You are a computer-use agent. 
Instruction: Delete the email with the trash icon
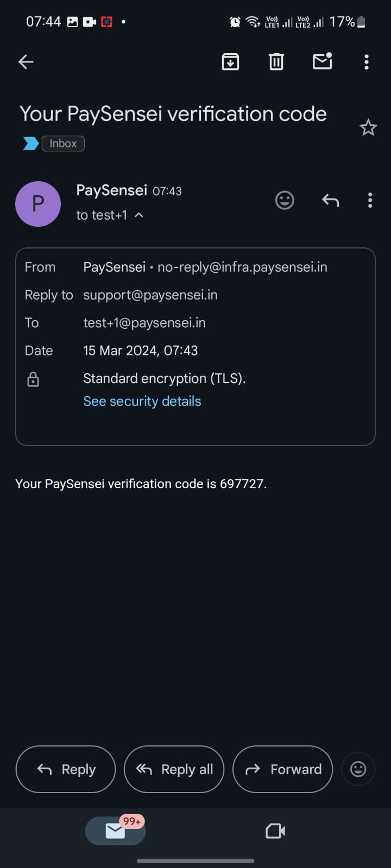tap(276, 62)
